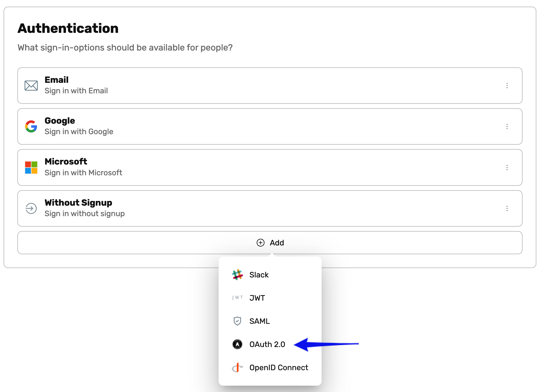Select OAuth 2.0 from the provider menu
This screenshot has height=392, width=546.
(x=267, y=344)
